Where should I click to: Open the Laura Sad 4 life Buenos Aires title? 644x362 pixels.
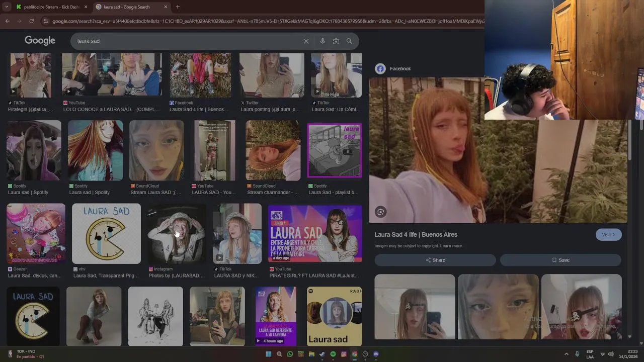[x=416, y=235]
